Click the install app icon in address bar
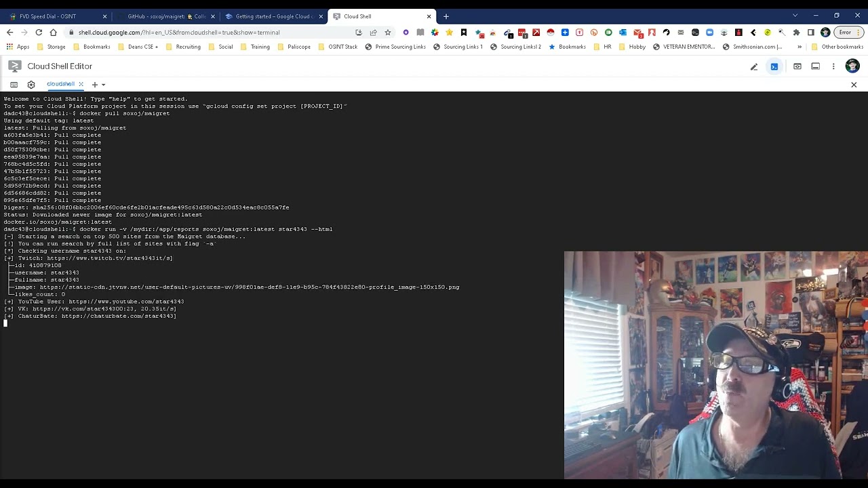The height and width of the screenshot is (488, 868). [359, 33]
